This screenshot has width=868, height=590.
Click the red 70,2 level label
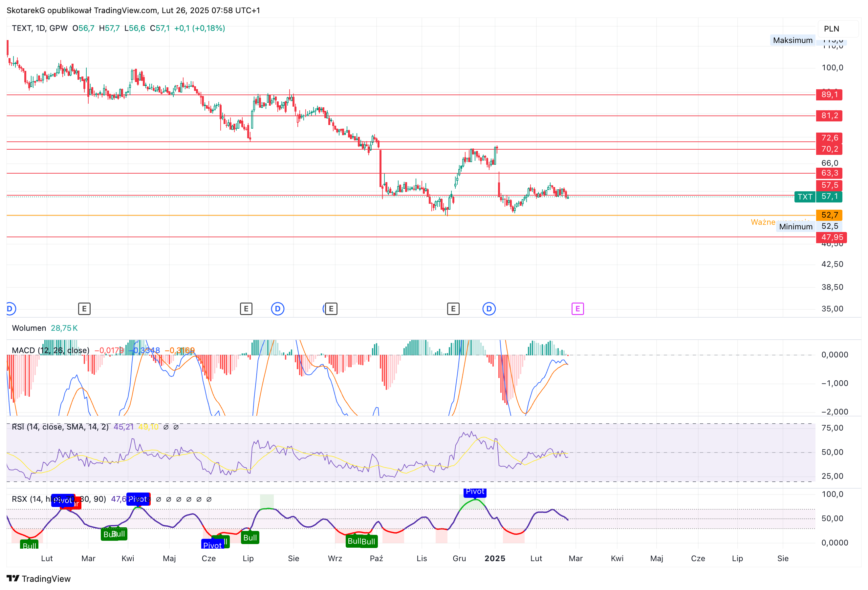coord(829,149)
